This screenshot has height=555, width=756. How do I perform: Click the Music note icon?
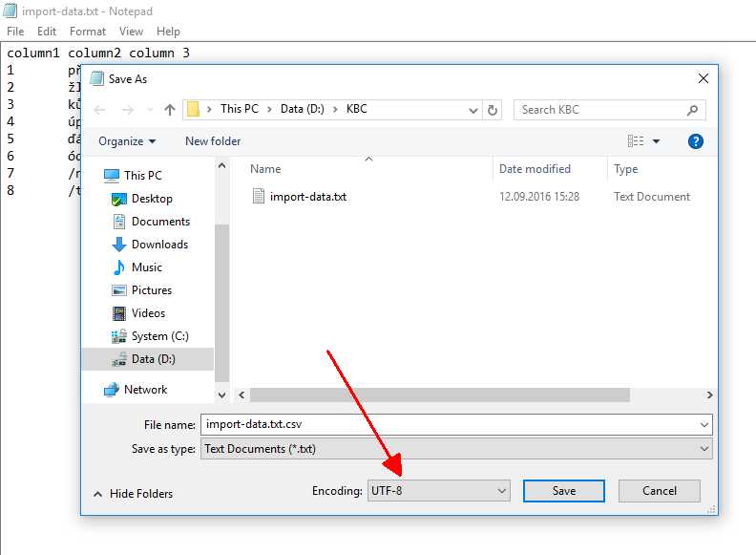pos(118,267)
